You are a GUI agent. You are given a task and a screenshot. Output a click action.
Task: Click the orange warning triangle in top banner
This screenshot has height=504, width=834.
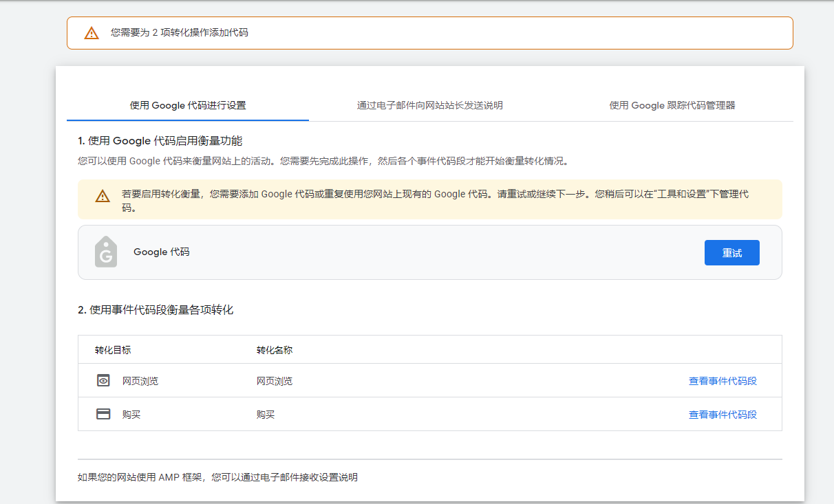pyautogui.click(x=92, y=33)
